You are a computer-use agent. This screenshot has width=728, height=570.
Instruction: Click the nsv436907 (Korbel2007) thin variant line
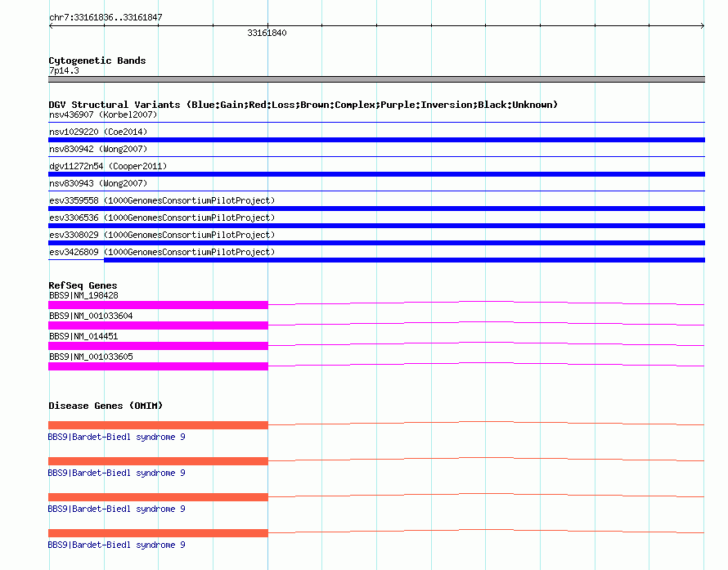(x=376, y=122)
